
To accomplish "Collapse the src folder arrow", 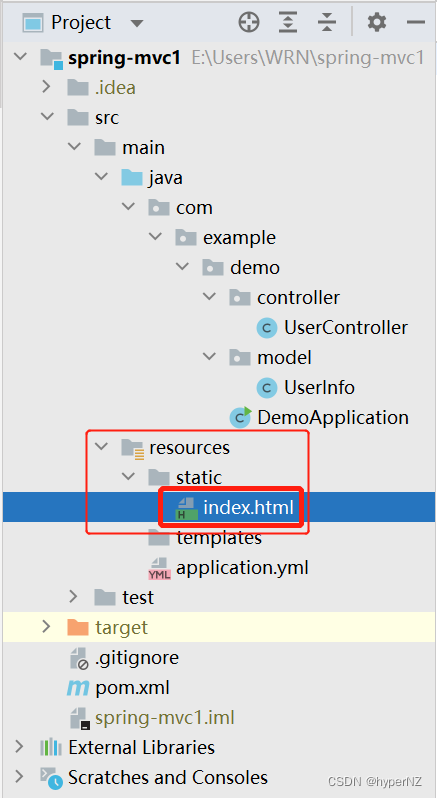I will point(47,117).
